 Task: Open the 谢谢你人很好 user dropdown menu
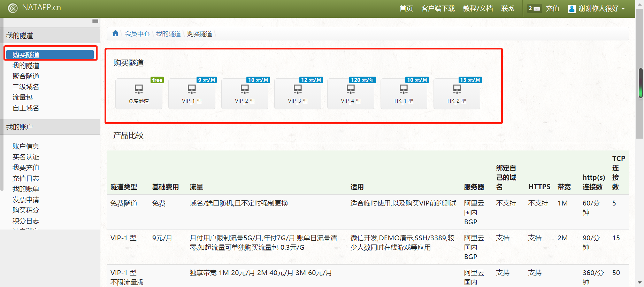click(596, 8)
